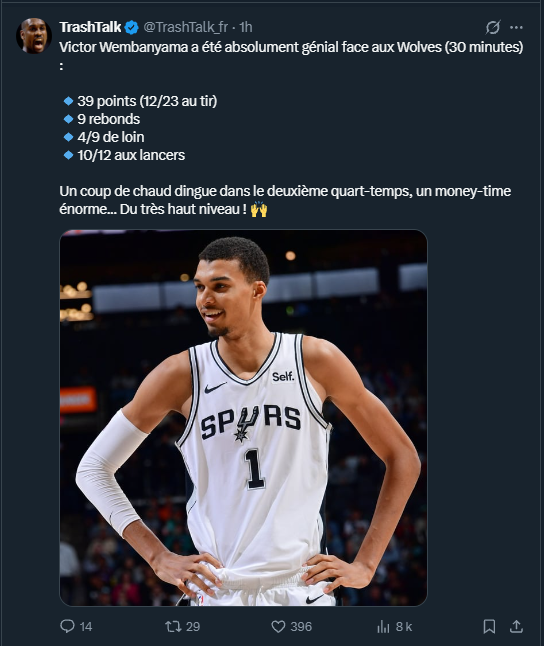Image resolution: width=544 pixels, height=646 pixels.
Task: Open the share upload icon
Action: [x=516, y=627]
